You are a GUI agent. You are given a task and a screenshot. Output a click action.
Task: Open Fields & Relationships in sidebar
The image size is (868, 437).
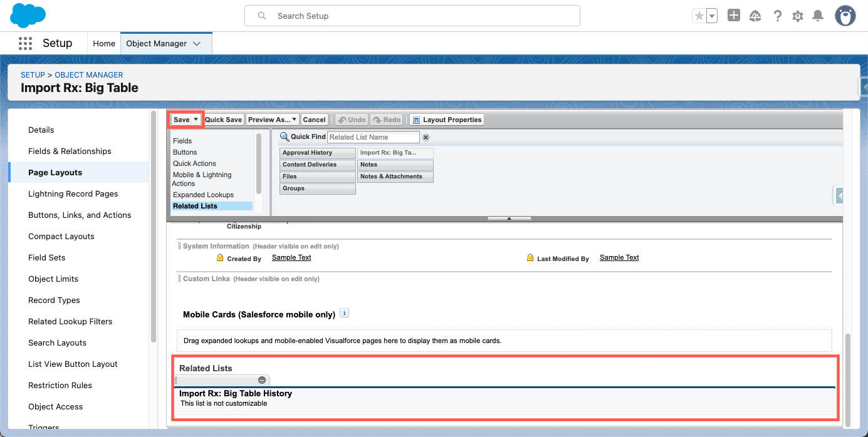tap(70, 151)
